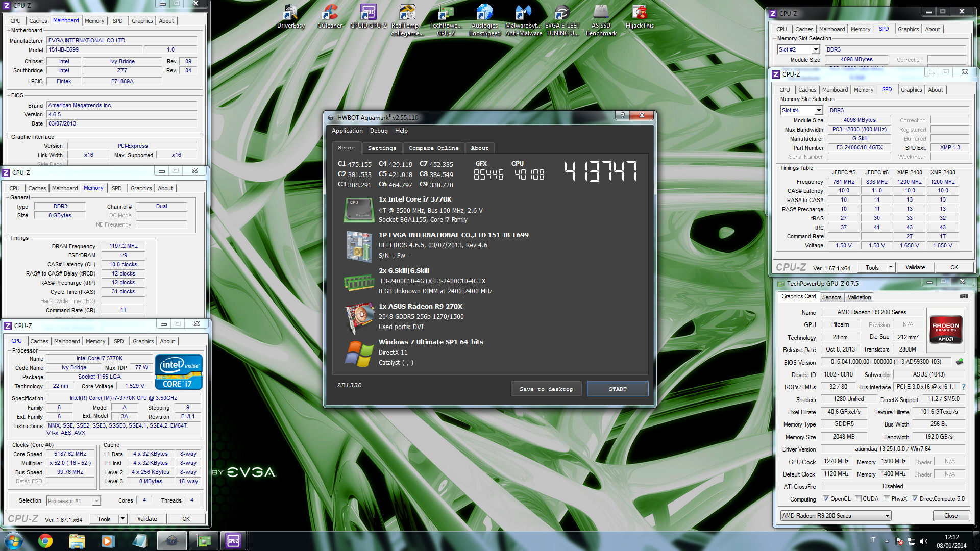Launch Auslogics BoostSpeed desktop icon
The width and height of the screenshot is (980, 551).
pos(484,20)
